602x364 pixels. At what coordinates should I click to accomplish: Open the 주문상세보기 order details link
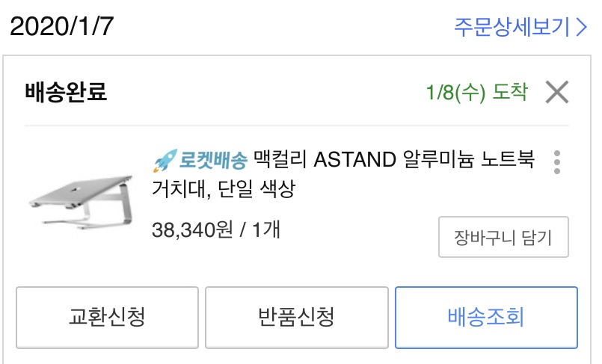coord(520,27)
